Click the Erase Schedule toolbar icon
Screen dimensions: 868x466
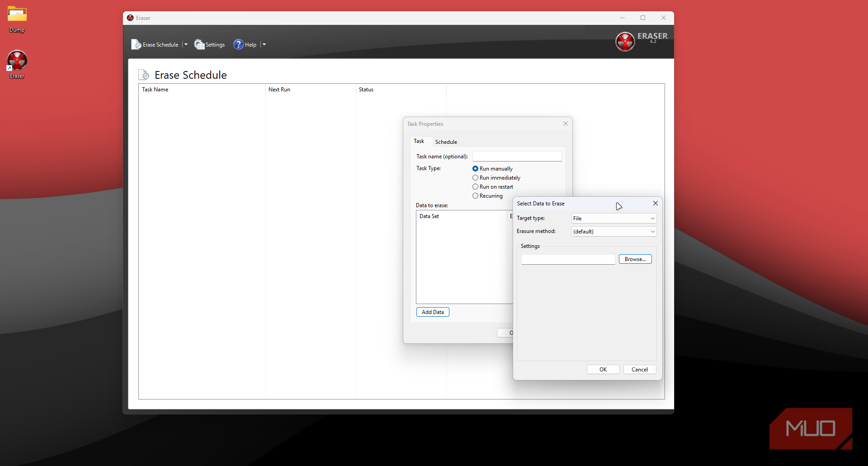tap(136, 44)
